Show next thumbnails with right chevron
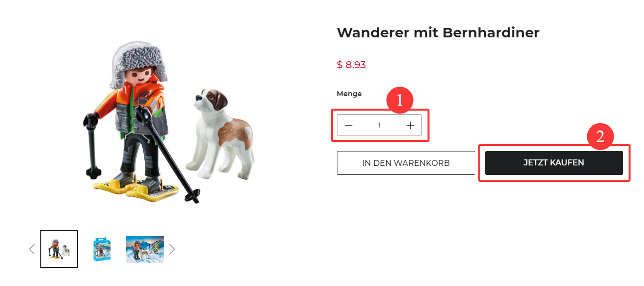This screenshot has width=644, height=286. click(x=172, y=249)
